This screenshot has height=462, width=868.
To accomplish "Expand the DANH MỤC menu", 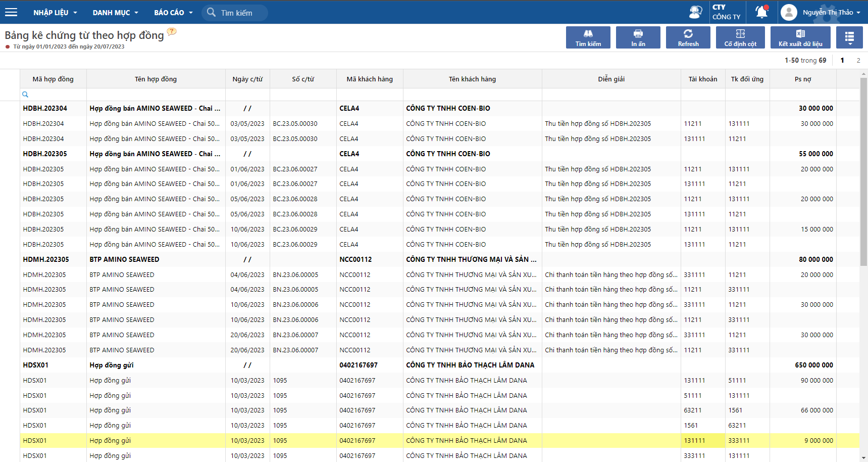I will pyautogui.click(x=115, y=13).
